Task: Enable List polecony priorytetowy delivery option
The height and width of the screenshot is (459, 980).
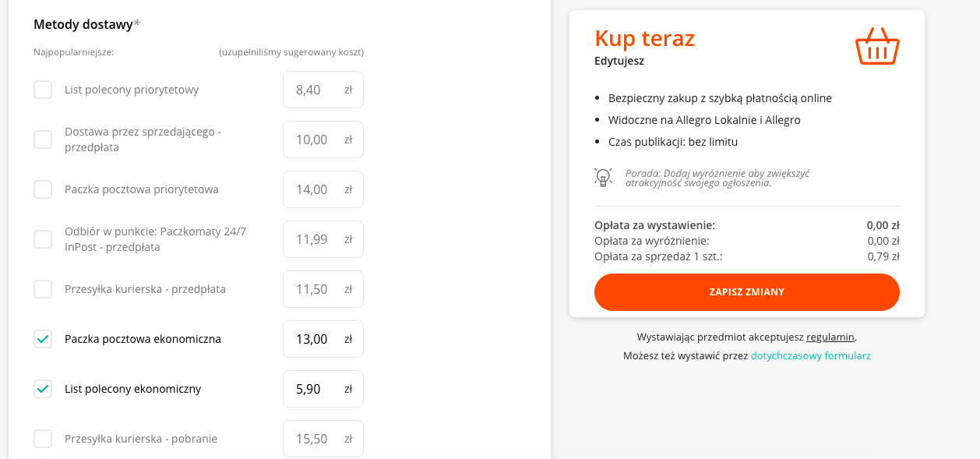Action: pos(43,89)
